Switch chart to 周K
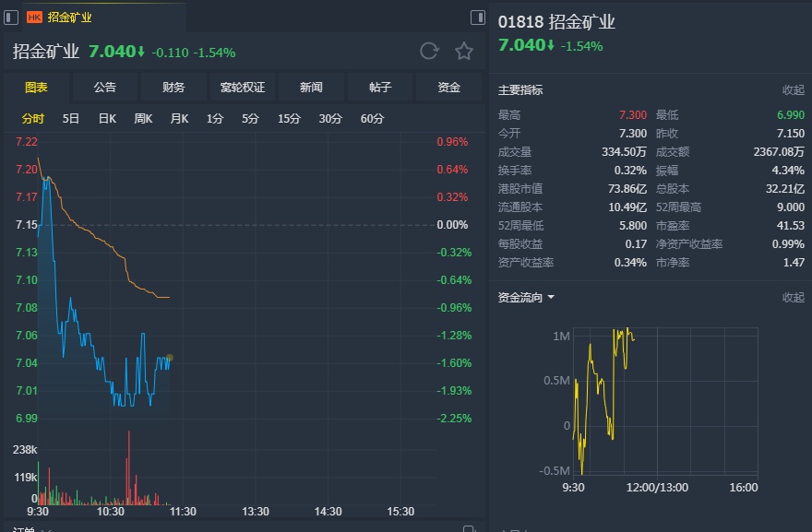 pyautogui.click(x=143, y=119)
